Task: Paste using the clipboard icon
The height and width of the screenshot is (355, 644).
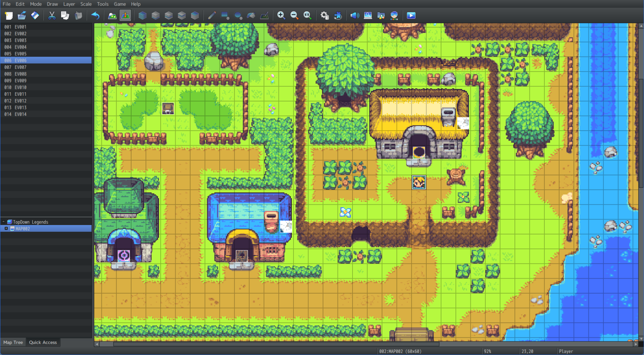Action: point(78,15)
